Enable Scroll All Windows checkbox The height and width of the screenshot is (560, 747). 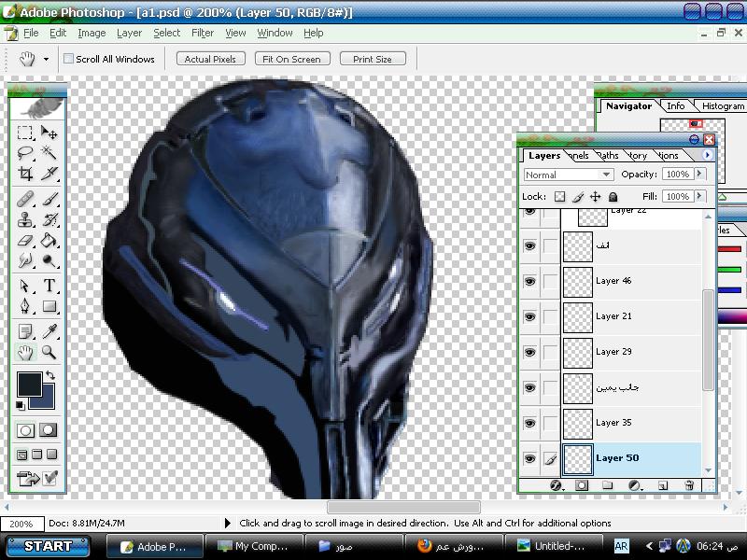click(x=69, y=59)
